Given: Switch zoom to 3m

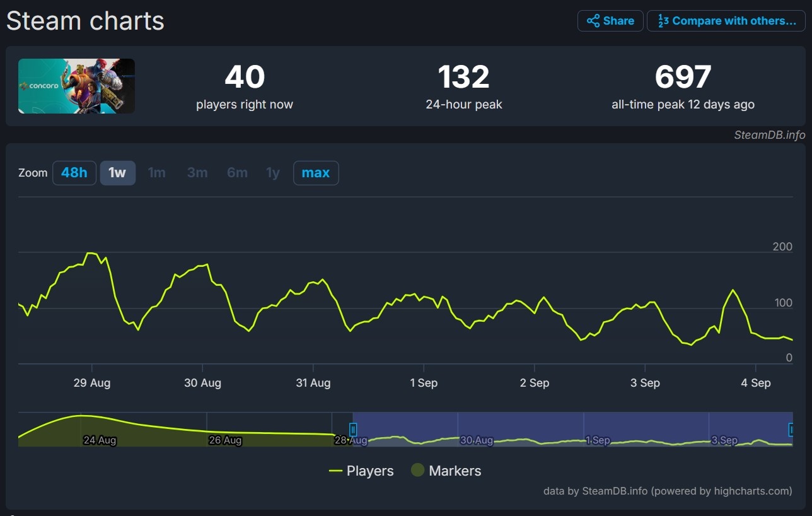Looking at the screenshot, I should point(197,173).
